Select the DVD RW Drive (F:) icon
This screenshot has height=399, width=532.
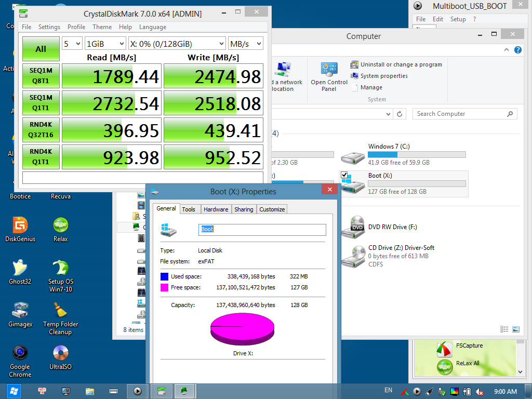[353, 227]
